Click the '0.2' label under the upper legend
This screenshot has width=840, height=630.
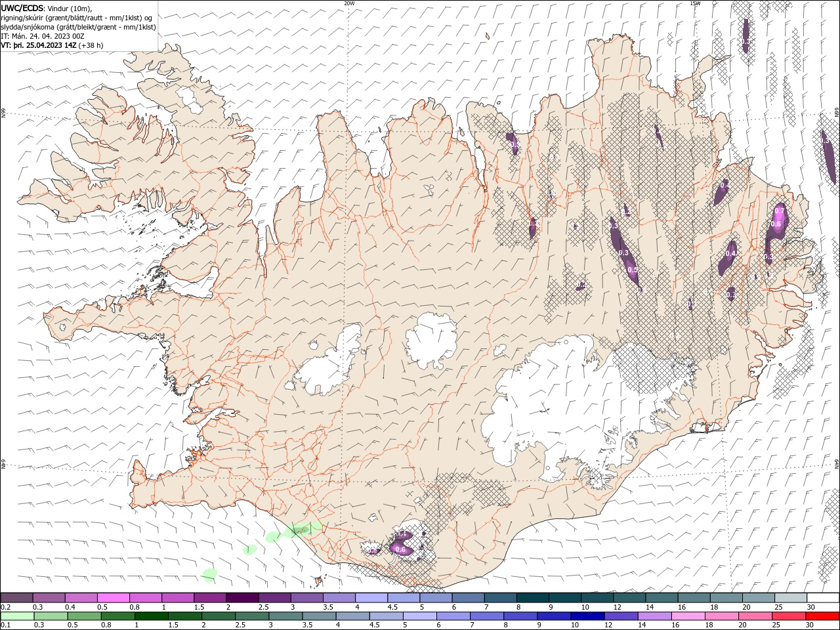pos(5,607)
